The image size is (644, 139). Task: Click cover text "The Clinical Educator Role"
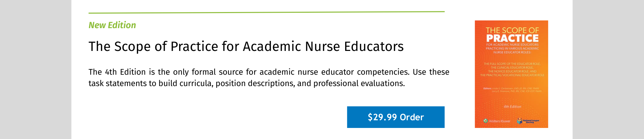512,68
